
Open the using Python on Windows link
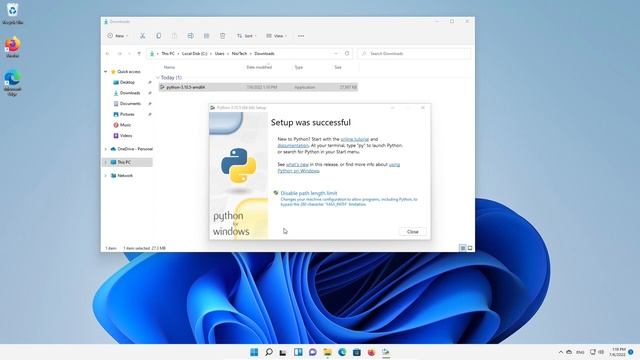[298, 171]
